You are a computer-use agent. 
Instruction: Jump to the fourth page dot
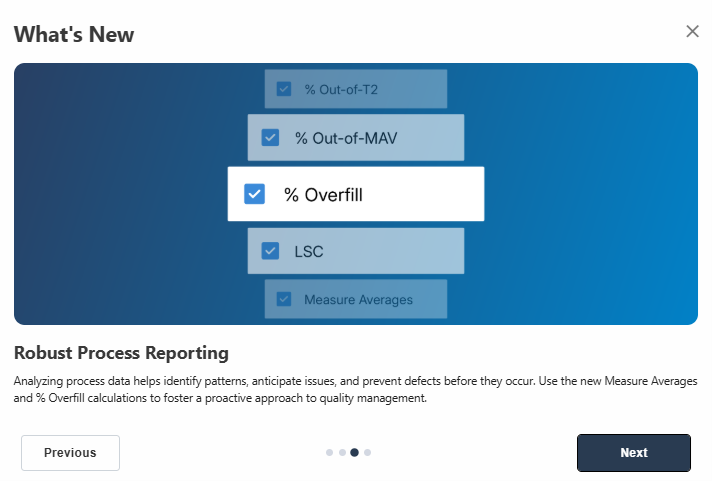[x=368, y=453]
